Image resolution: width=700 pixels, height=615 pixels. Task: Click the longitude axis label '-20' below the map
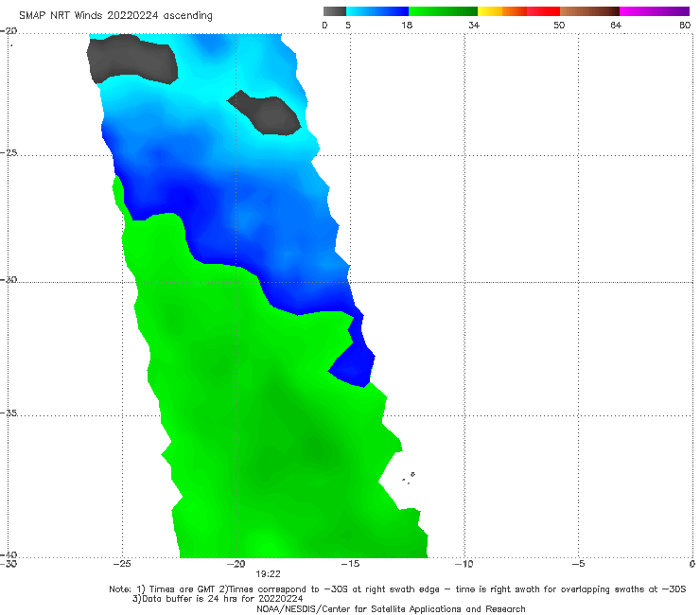pyautogui.click(x=236, y=564)
